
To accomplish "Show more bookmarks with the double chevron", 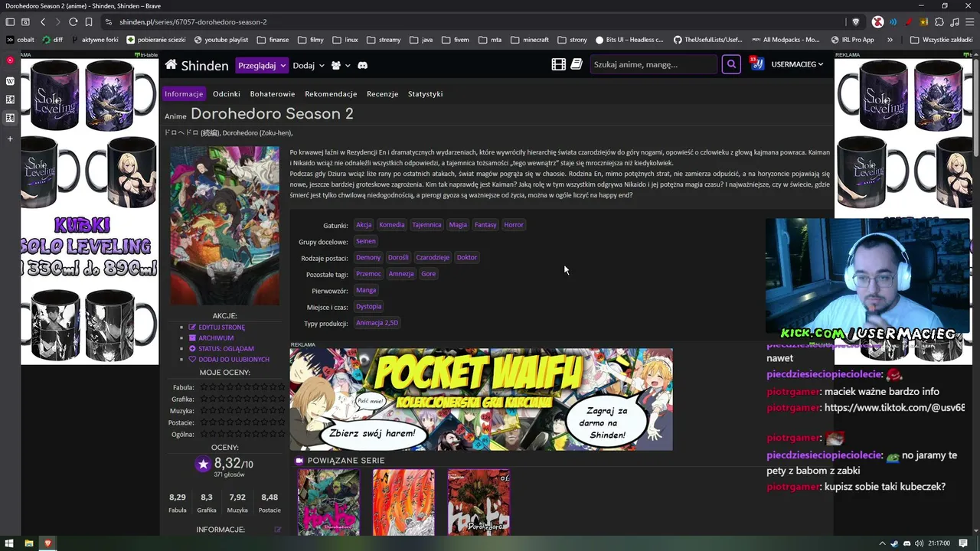I will [x=890, y=40].
